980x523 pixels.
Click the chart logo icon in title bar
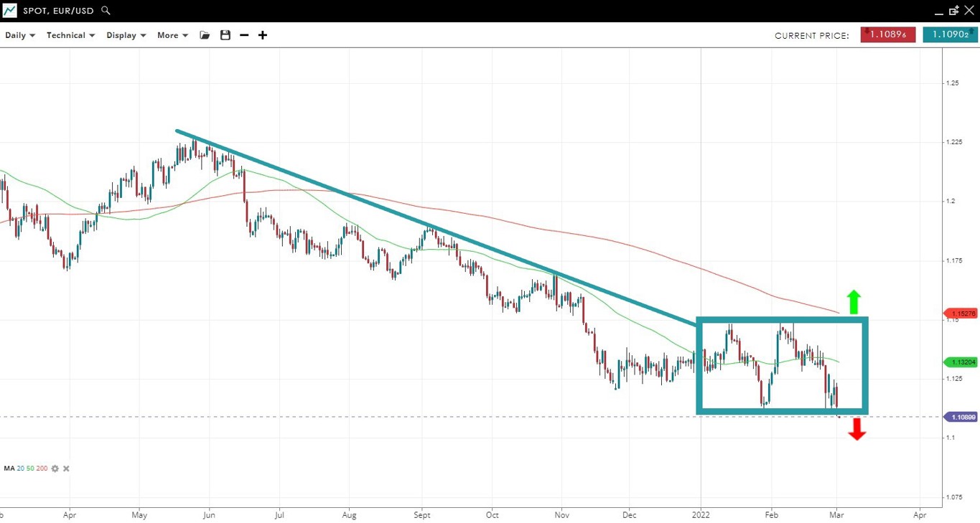[9, 11]
